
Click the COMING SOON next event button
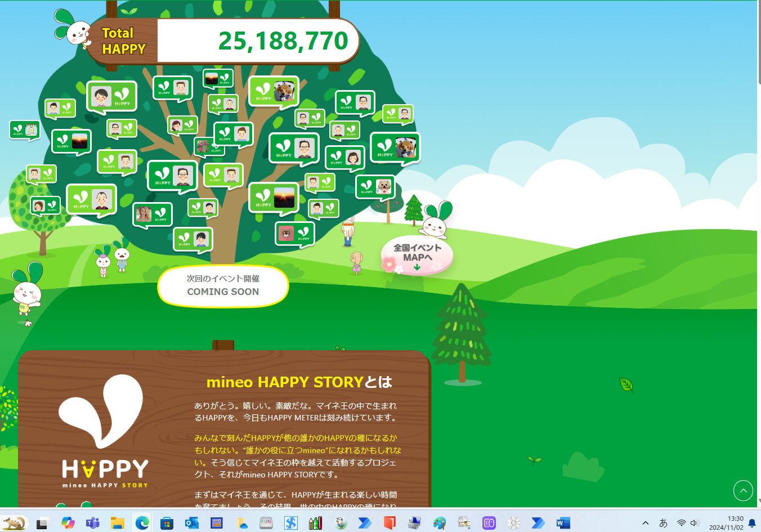click(x=223, y=287)
